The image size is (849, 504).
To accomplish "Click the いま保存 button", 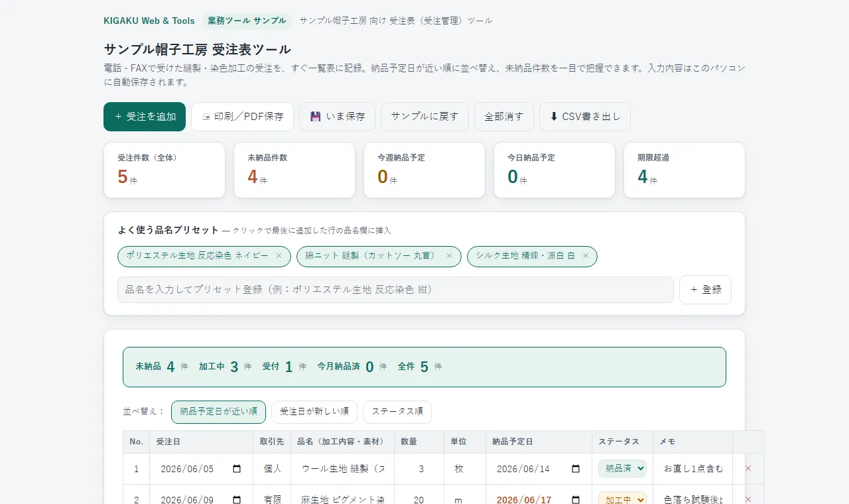I will pos(337,117).
